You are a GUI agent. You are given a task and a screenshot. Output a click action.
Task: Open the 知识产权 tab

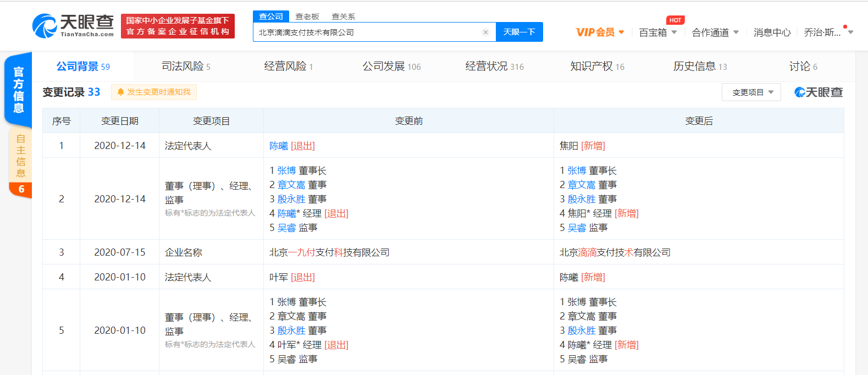click(597, 67)
